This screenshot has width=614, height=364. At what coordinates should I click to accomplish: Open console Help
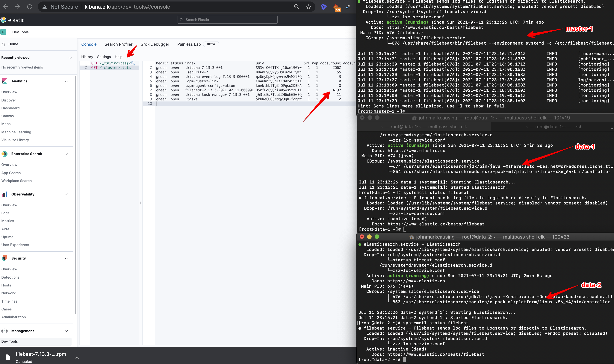[x=119, y=57]
